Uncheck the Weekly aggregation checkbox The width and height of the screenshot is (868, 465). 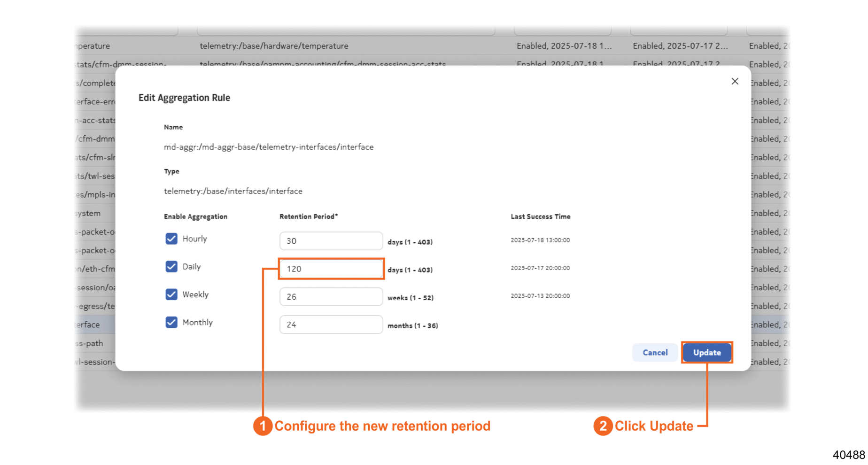click(171, 294)
